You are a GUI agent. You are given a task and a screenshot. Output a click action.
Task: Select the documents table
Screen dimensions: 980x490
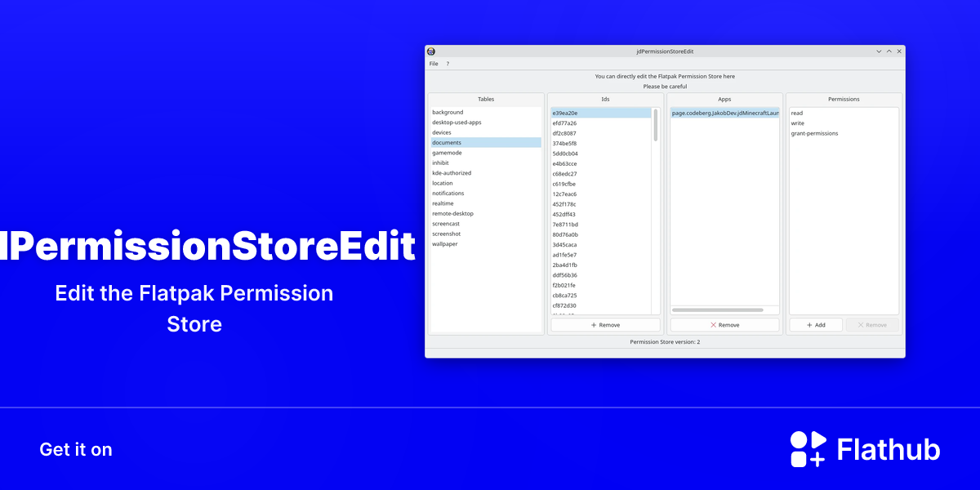(x=486, y=143)
